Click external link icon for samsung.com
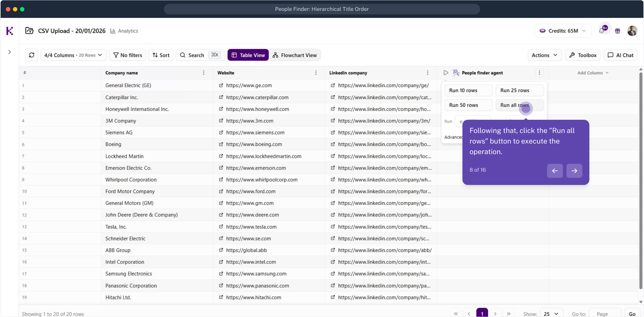Screen dimensions: 644x317 click(x=221, y=274)
